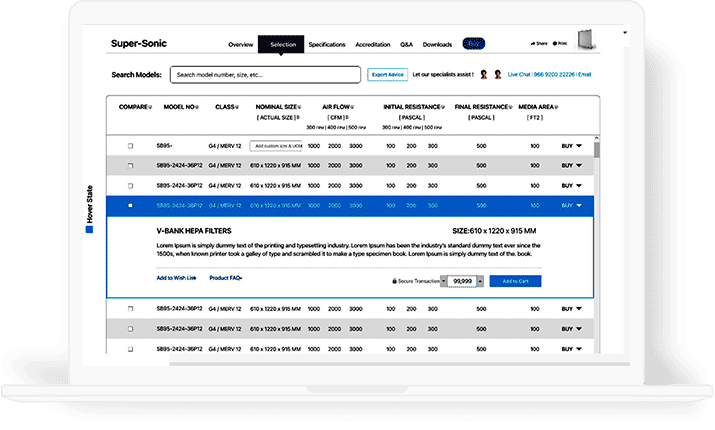Go to the Accreditation tab
715x430 pixels.
point(373,45)
